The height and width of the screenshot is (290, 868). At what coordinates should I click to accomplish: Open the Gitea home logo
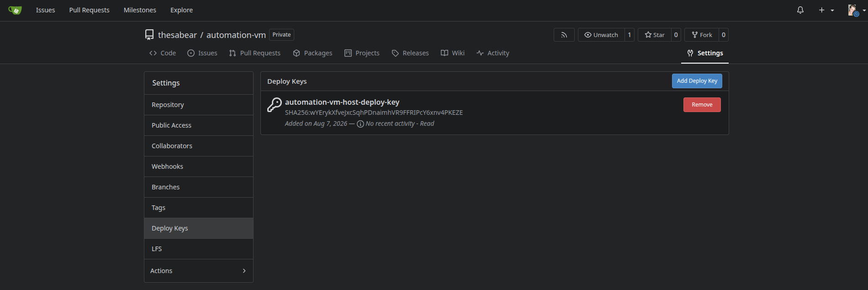click(x=15, y=10)
